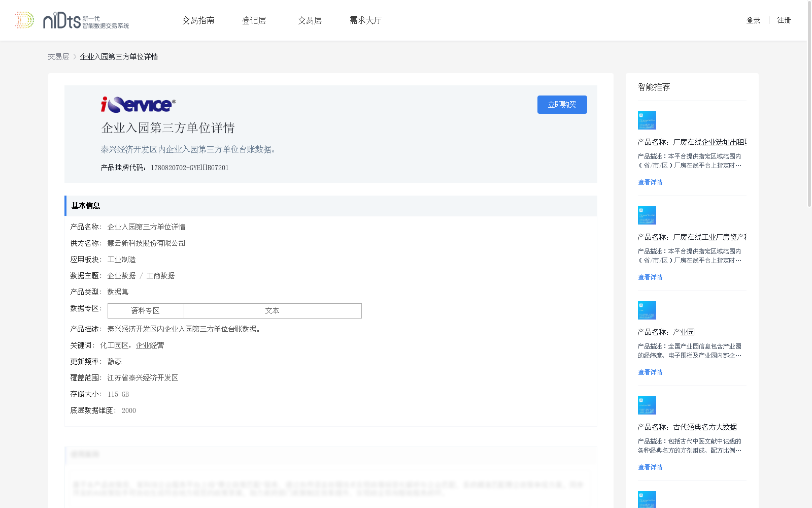Click the 静态 update frequency value
Screen dimensions: 812x508
click(115, 362)
